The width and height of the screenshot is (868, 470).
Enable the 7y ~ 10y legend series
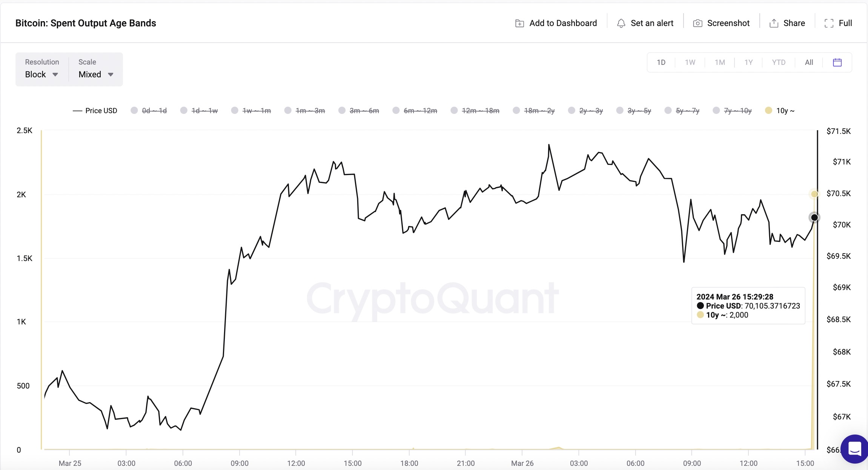click(732, 111)
